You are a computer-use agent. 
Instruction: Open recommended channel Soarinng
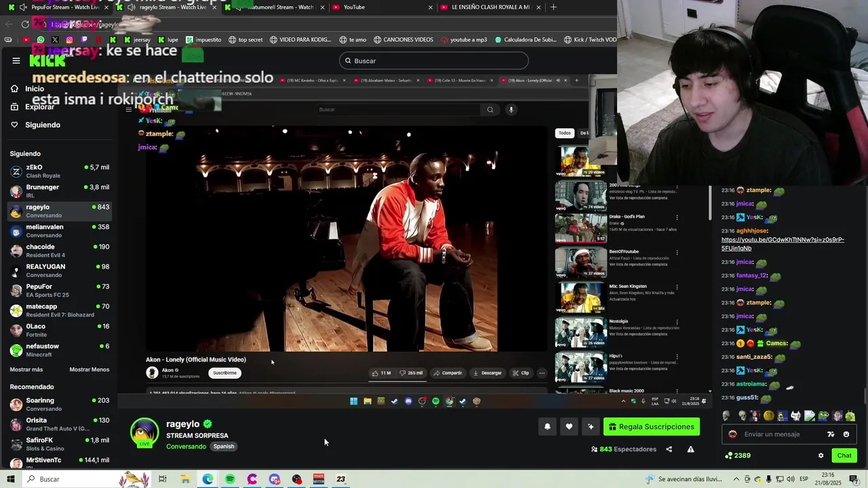coord(60,404)
